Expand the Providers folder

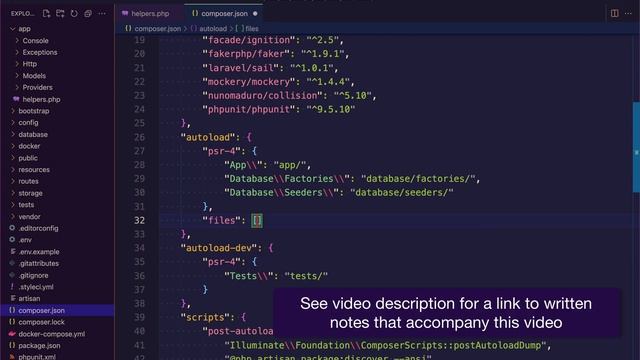[17, 87]
